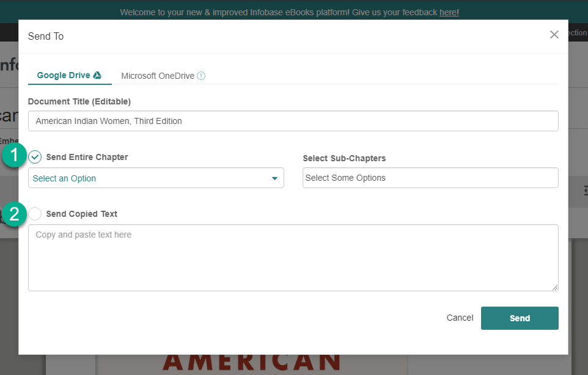The image size is (588, 375).
Task: Click the info icon beside Microsoft OneDrive
Action: coord(201,76)
